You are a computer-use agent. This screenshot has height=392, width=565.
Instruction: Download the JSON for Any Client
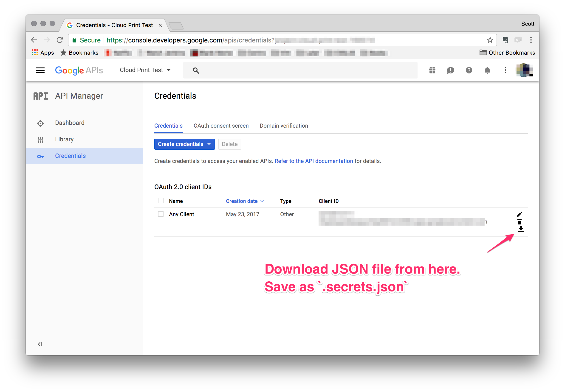click(520, 229)
